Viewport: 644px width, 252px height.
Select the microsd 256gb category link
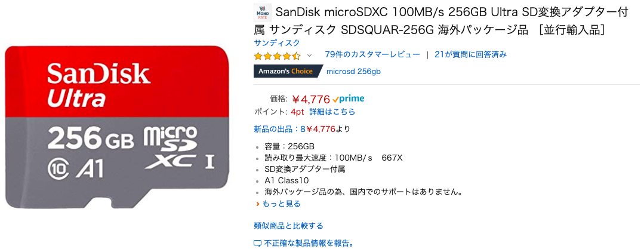coord(353,72)
